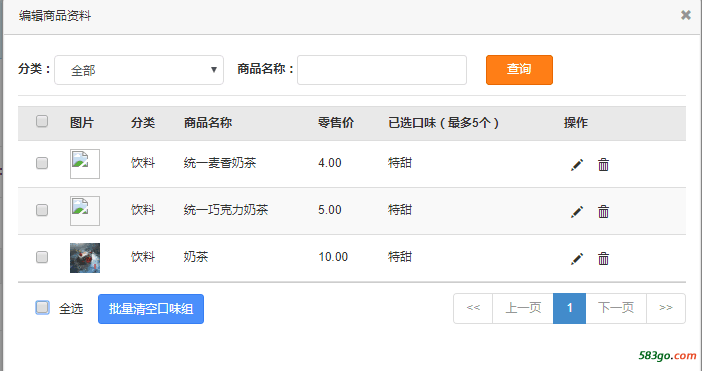Image resolution: width=702 pixels, height=371 pixels.
Task: Select page 1 in pagination
Action: tap(569, 308)
